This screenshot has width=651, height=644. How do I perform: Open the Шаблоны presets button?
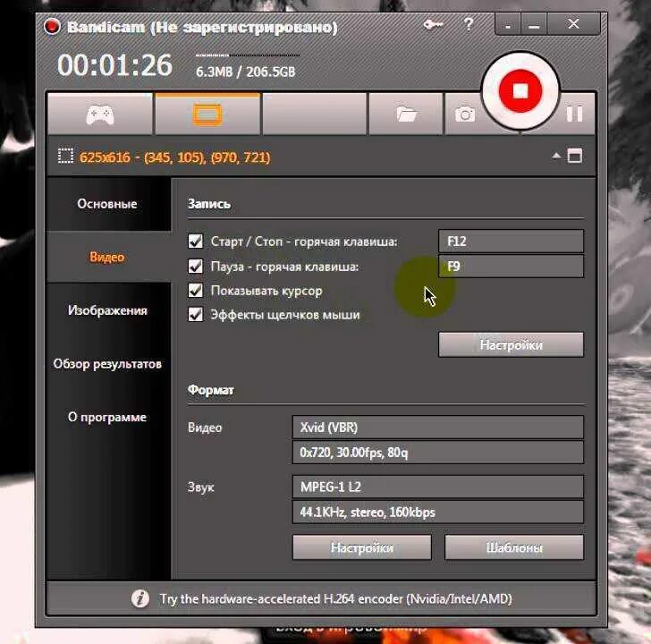pyautogui.click(x=514, y=547)
